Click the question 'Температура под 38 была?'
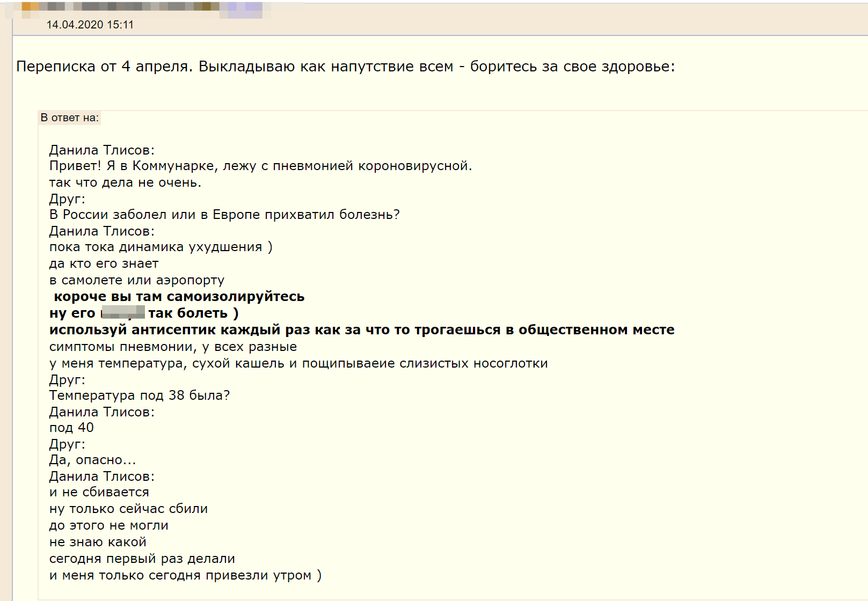This screenshot has height=601, width=868. tap(139, 395)
